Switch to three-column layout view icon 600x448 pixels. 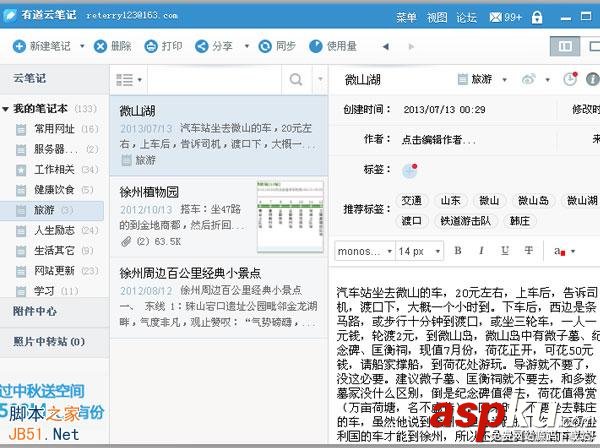[x=565, y=46]
